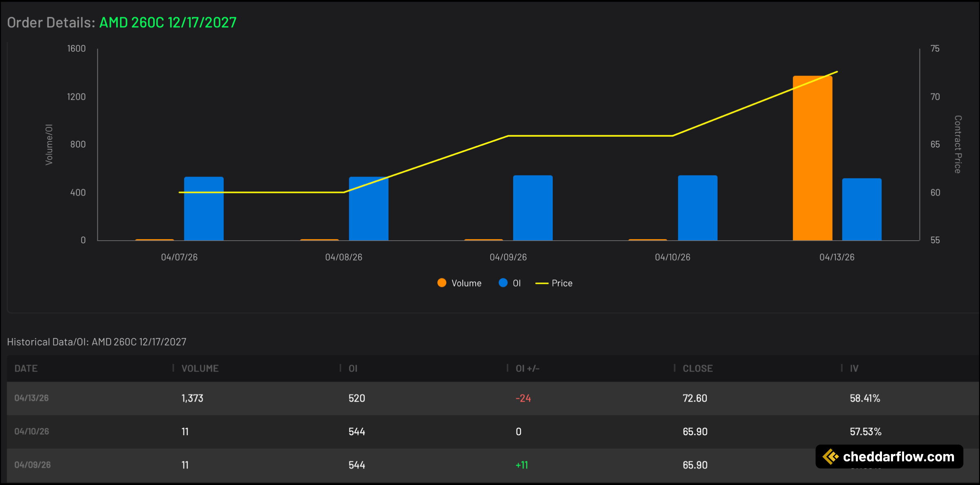Click the Historical Data/OI section heading
This screenshot has width=980, height=485.
click(x=97, y=342)
